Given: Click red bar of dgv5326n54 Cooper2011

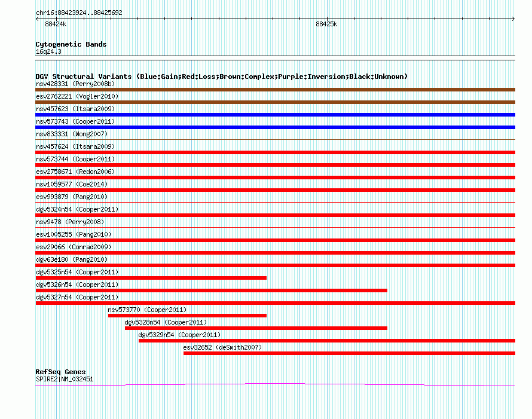Looking at the screenshot, I should pyautogui.click(x=212, y=290).
